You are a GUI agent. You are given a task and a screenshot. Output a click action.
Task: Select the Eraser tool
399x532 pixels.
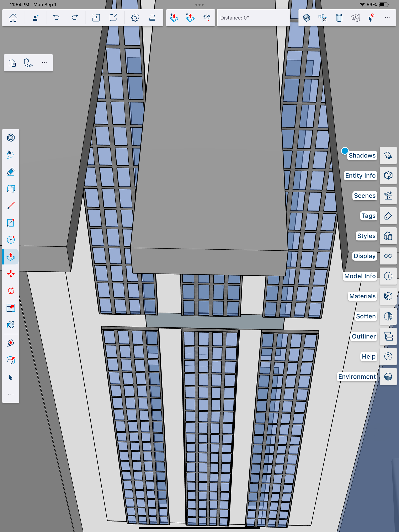point(11,172)
